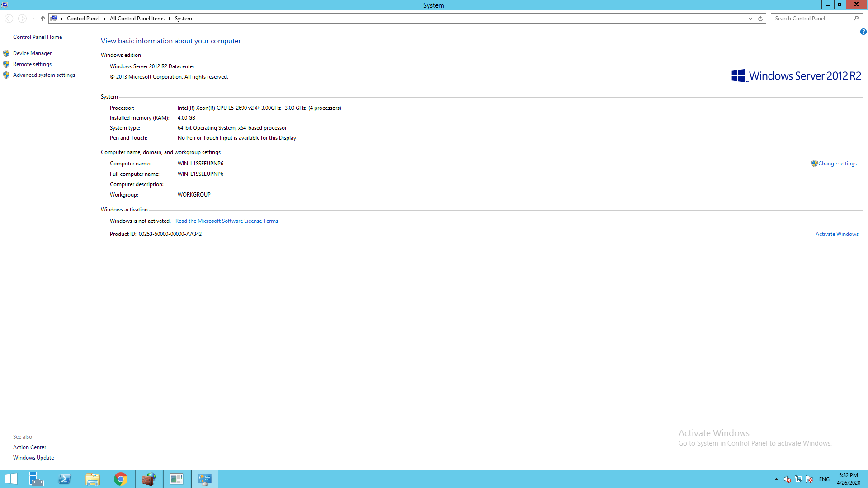
Task: Open File Explorer taskbar icon
Action: click(x=93, y=479)
